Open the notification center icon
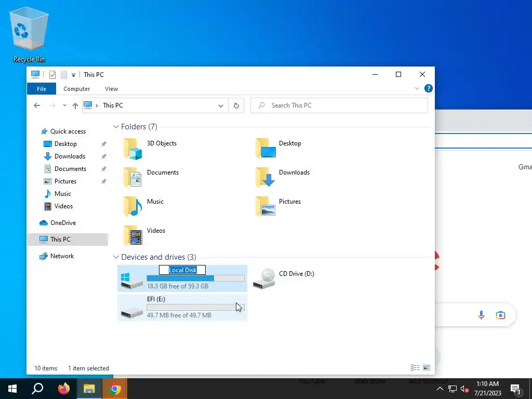 (x=516, y=389)
